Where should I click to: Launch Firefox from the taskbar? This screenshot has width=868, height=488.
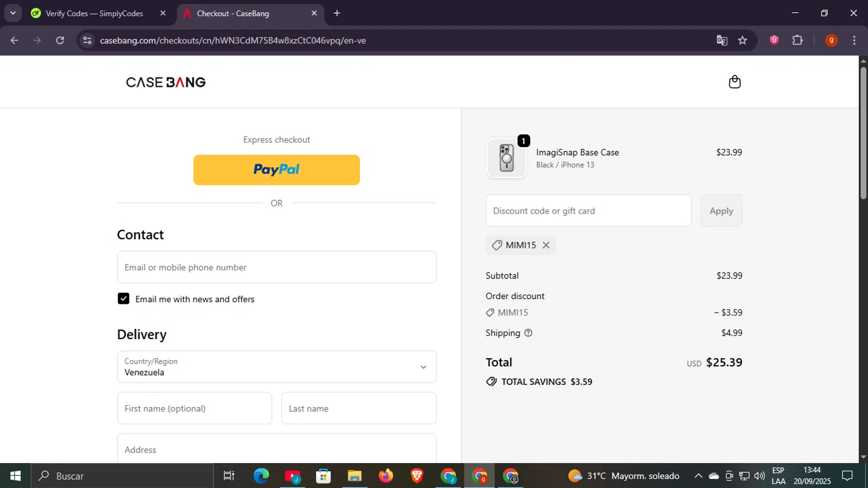point(386,476)
